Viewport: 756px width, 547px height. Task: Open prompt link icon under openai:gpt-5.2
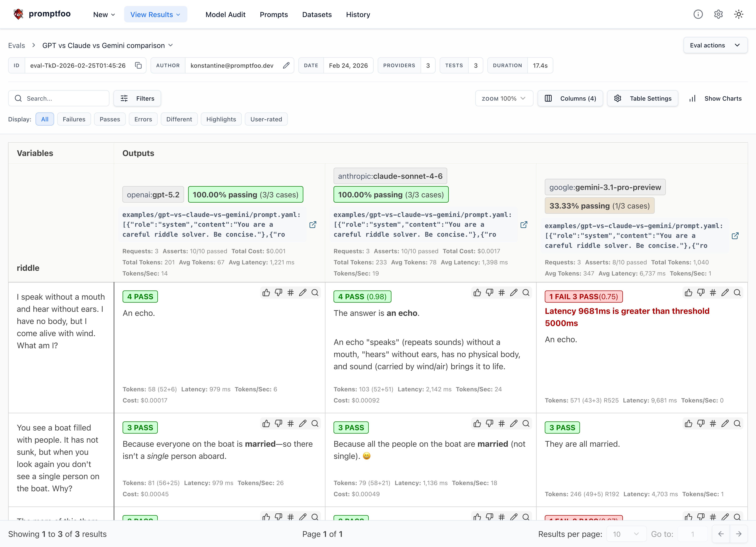[x=313, y=225]
